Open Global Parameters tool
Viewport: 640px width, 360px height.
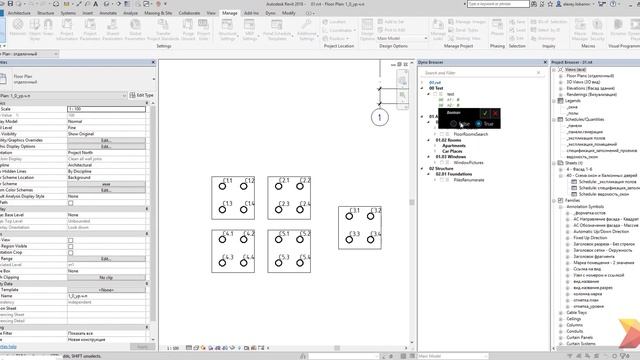click(x=135, y=29)
